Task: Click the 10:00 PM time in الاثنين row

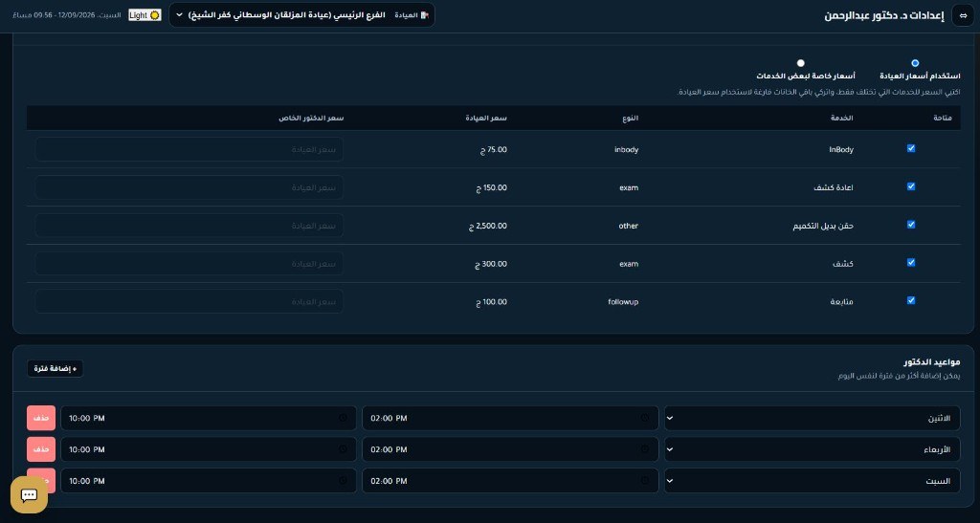Action: [87, 418]
